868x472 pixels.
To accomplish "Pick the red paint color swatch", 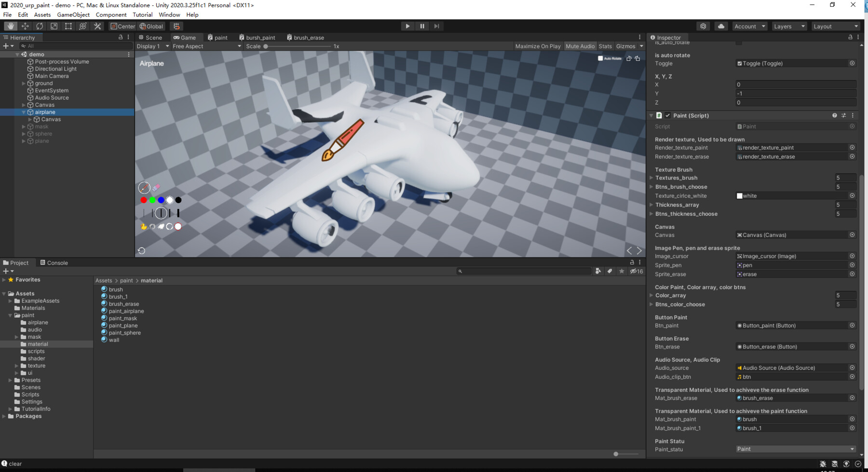I will click(143, 200).
